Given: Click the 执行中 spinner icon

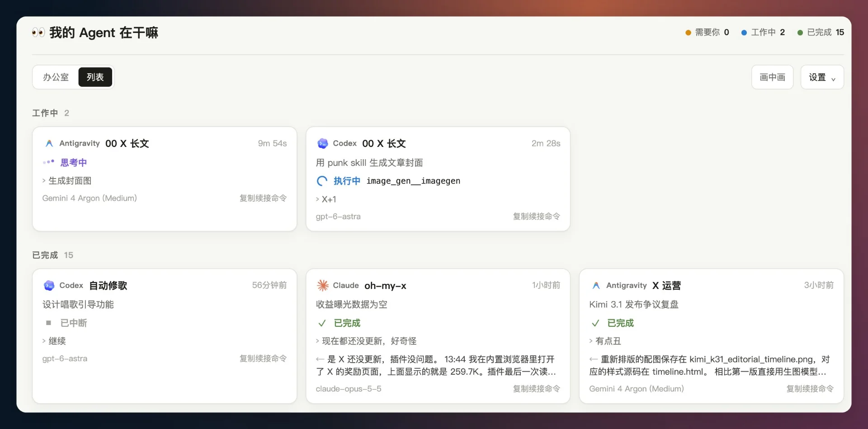Looking at the screenshot, I should 322,181.
